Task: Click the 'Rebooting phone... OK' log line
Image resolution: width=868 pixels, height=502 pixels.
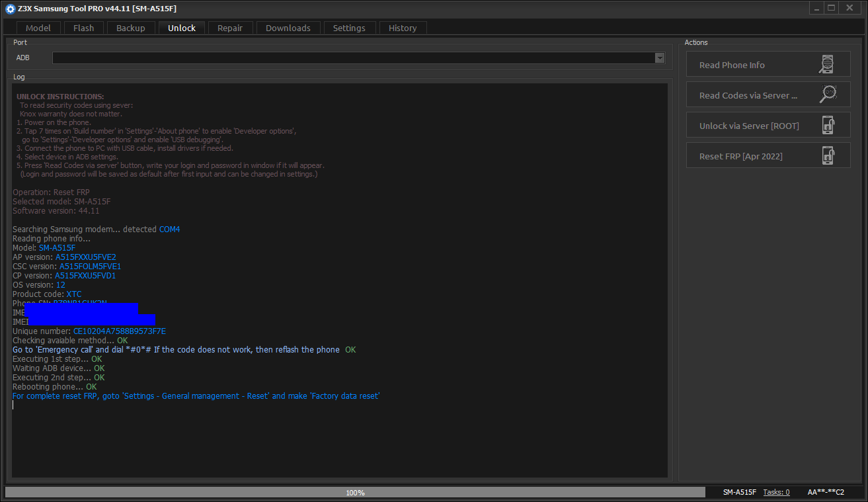Action: click(x=55, y=387)
